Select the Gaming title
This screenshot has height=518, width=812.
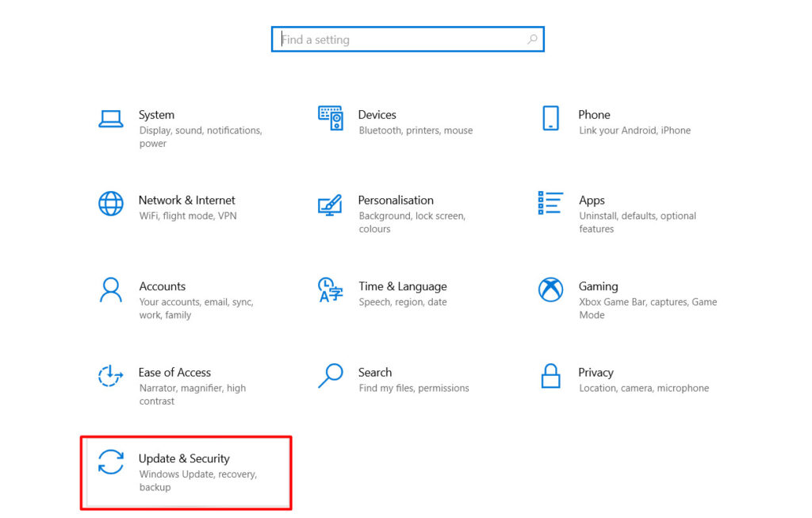click(x=598, y=287)
